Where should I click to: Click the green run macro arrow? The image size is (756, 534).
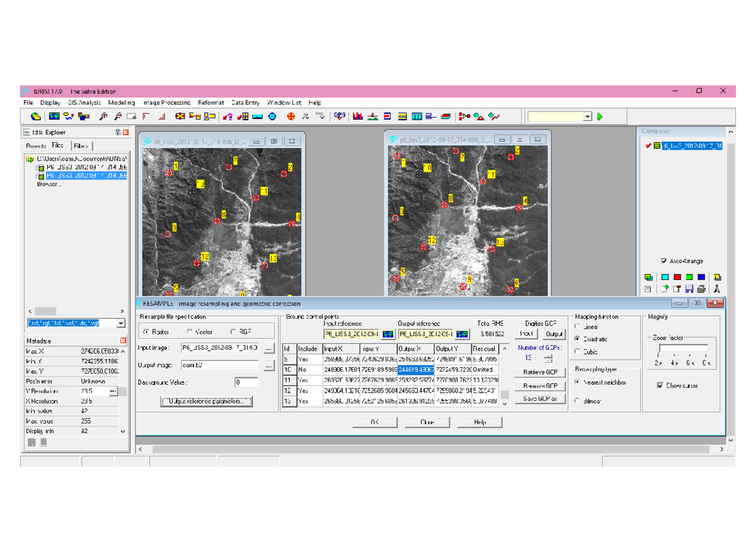pos(600,116)
